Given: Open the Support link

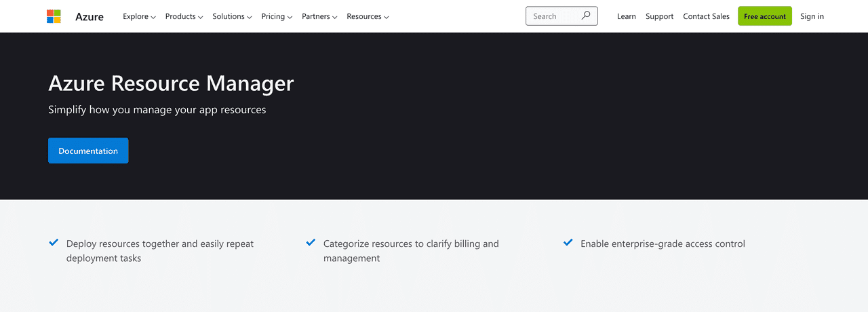Looking at the screenshot, I should [659, 16].
